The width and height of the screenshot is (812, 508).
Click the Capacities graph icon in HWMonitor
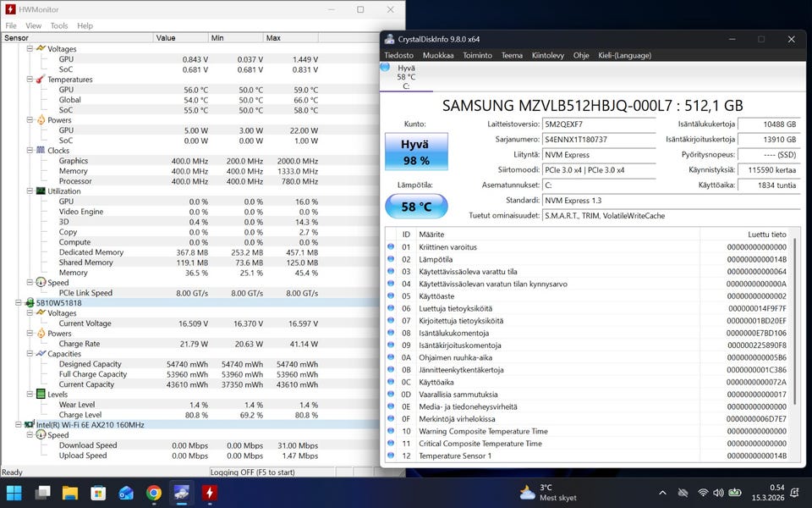41,354
